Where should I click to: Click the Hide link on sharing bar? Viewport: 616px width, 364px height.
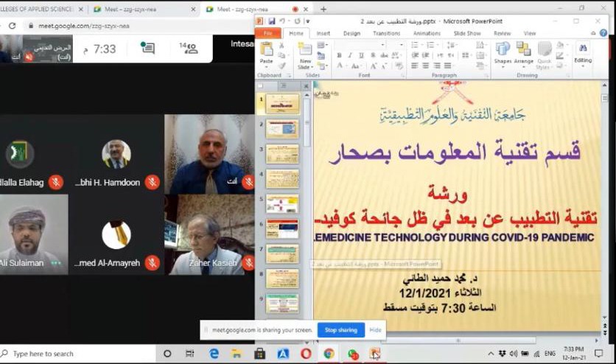click(x=375, y=330)
